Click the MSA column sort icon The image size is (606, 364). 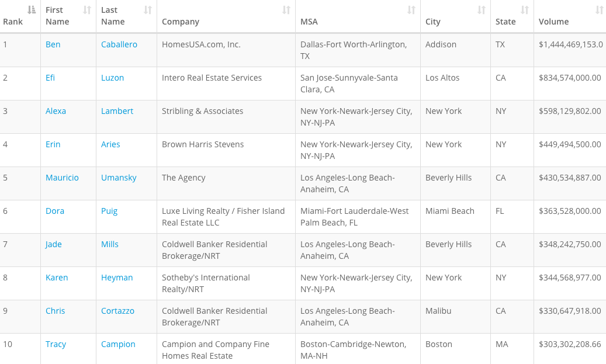(x=411, y=10)
